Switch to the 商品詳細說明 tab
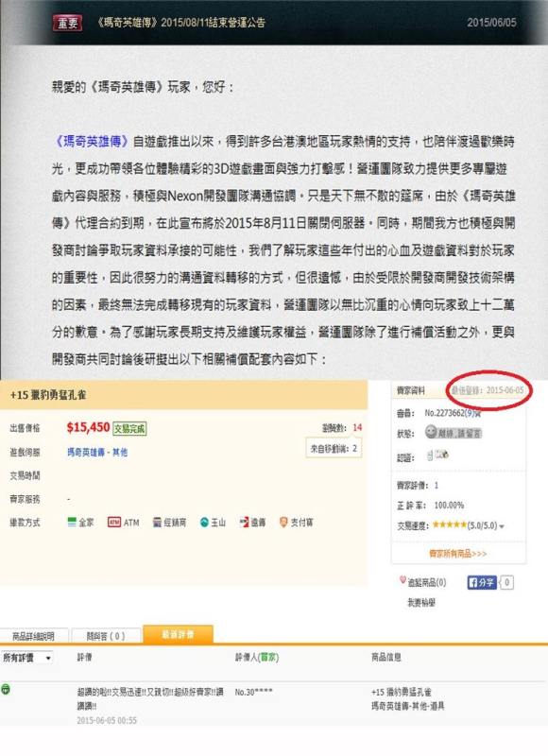Viewport: 548px width, 756px height. point(33,636)
